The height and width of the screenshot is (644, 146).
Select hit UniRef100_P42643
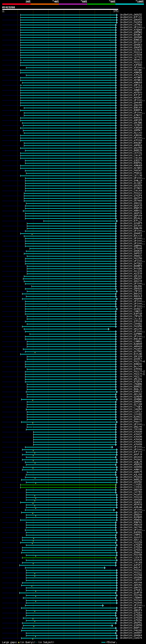pyautogui.click(x=131, y=459)
